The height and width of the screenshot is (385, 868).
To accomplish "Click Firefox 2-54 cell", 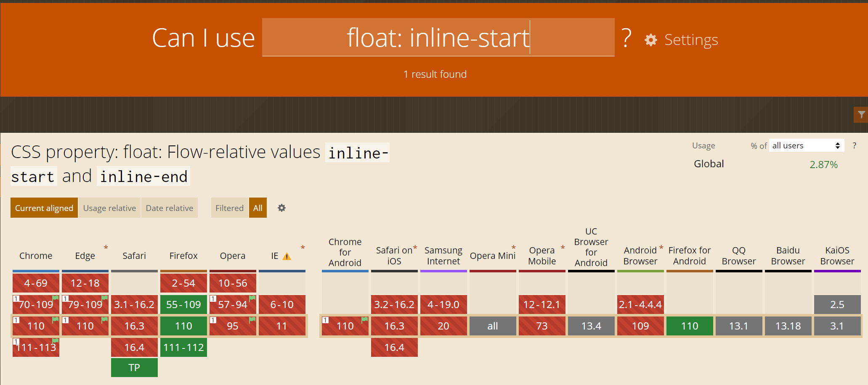I will (x=183, y=283).
